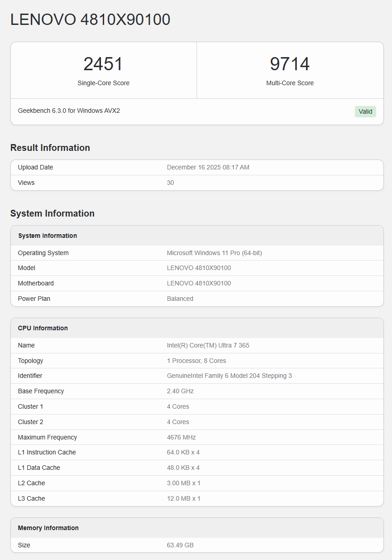Click the Model value LENOVO 4810X90100
This screenshot has height=560, width=392.
(199, 268)
